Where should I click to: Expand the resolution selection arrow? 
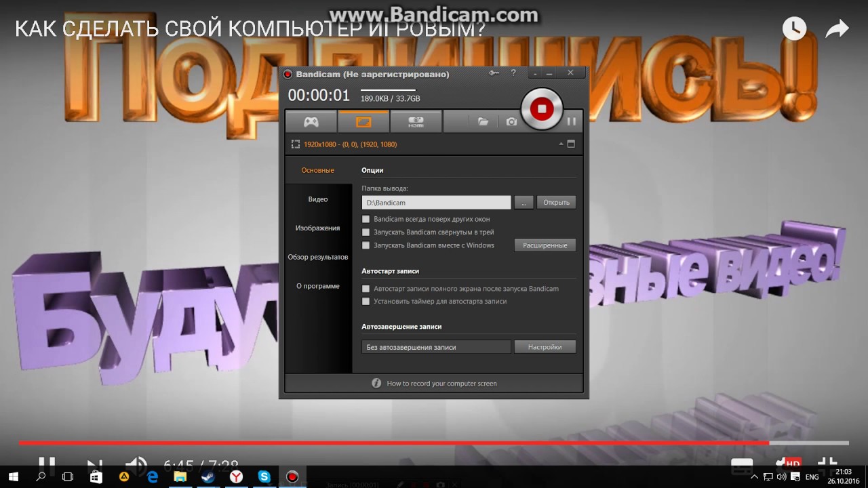[561, 144]
